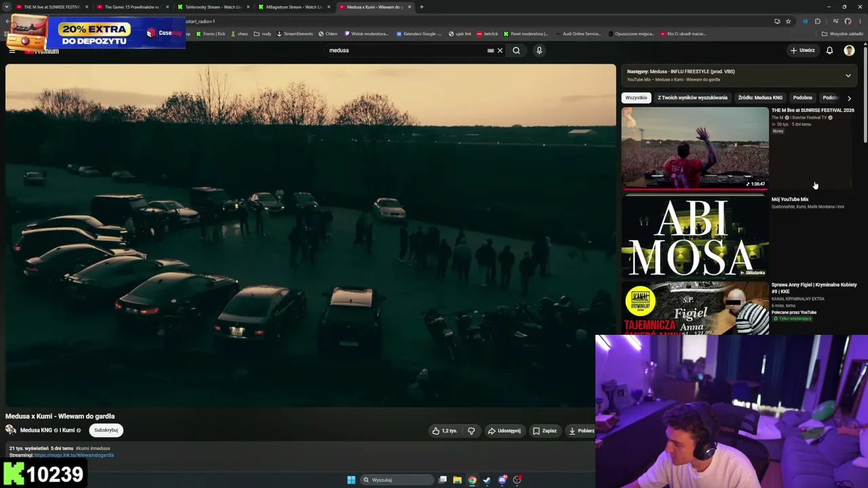Screen dimensions: 868x488
Task: Switch to MBagietson Stream browser tab
Action: tap(294, 7)
